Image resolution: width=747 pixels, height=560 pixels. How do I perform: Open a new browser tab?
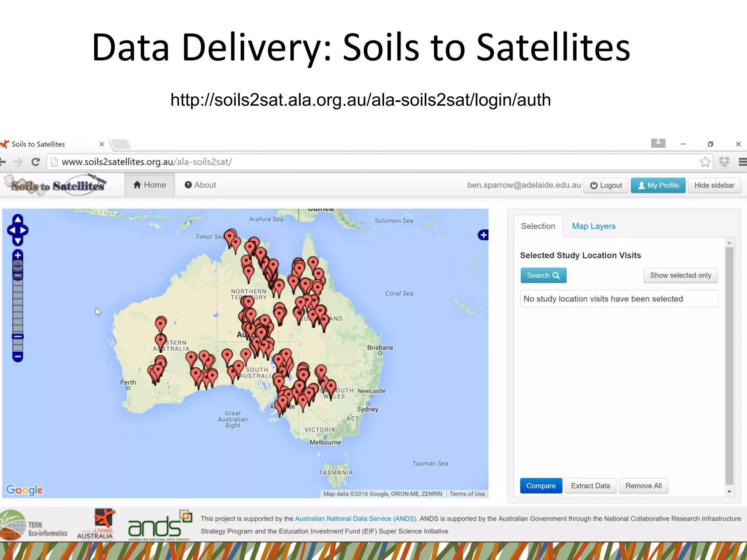pos(121,144)
